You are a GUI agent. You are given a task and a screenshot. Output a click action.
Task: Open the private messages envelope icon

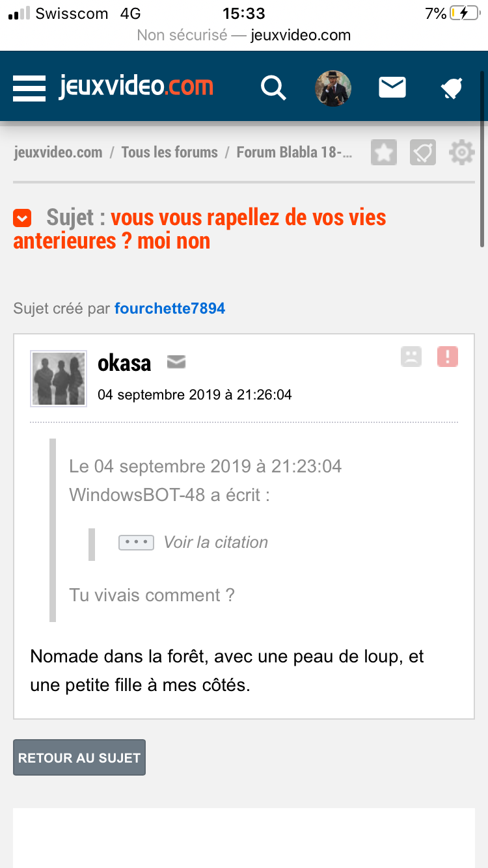[392, 87]
